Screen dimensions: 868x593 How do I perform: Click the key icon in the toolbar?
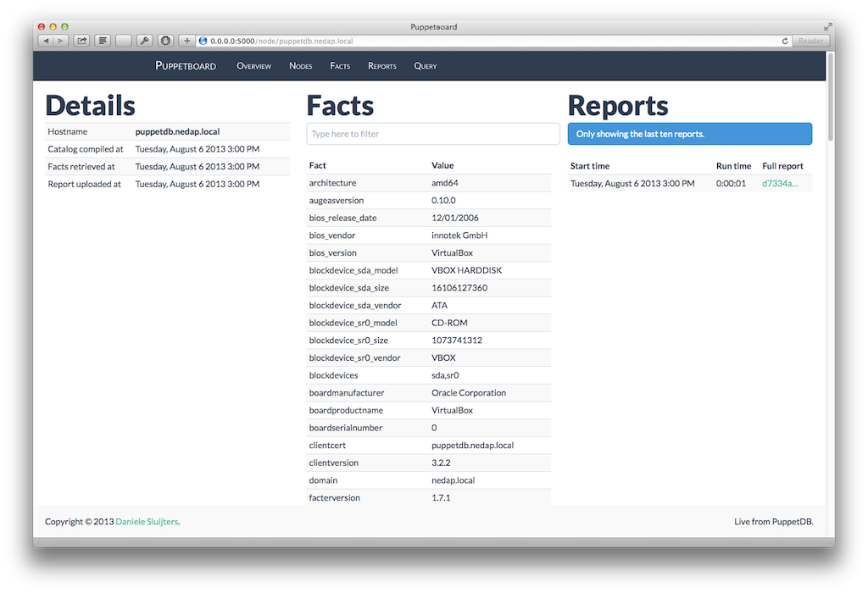point(145,41)
